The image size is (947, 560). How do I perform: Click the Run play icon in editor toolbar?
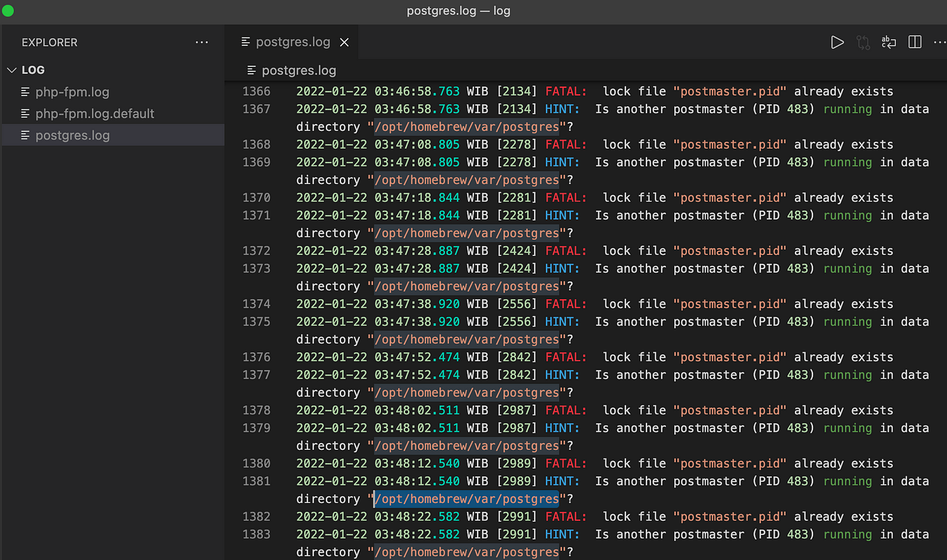point(837,43)
